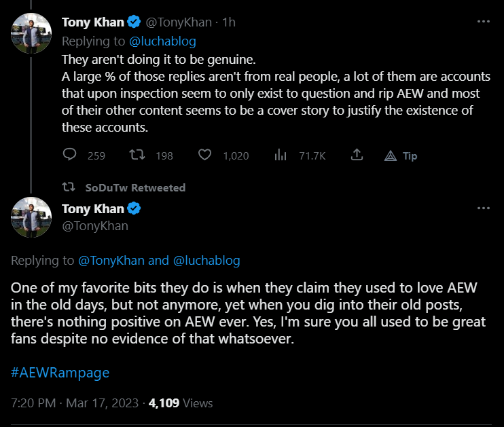Click the @luchablog mention in the second tweet
This screenshot has width=504, height=427.
206,260
